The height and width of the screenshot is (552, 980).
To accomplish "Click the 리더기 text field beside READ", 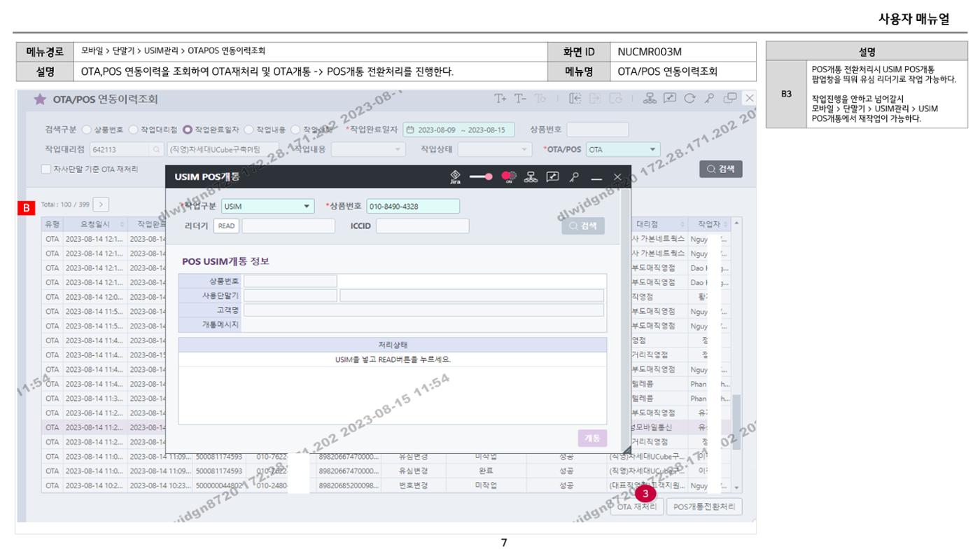I will [x=288, y=226].
